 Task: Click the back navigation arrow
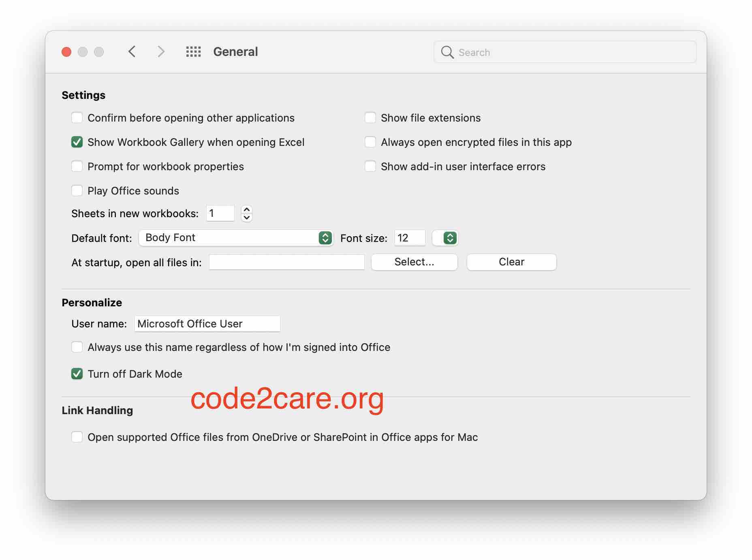(x=132, y=52)
